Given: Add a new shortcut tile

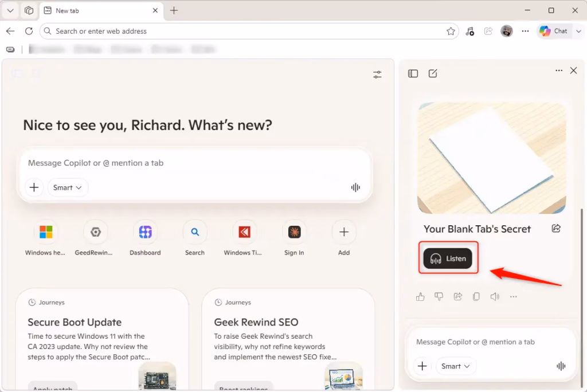Looking at the screenshot, I should pos(344,238).
